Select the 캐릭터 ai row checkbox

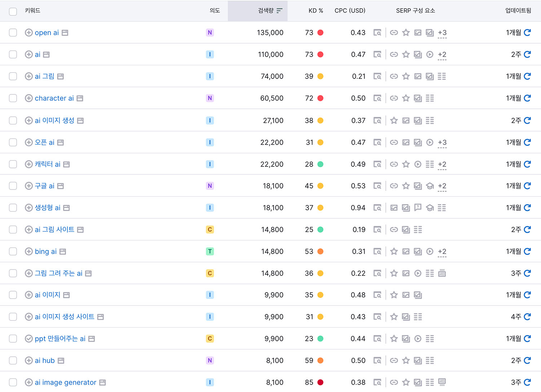[x=13, y=164]
